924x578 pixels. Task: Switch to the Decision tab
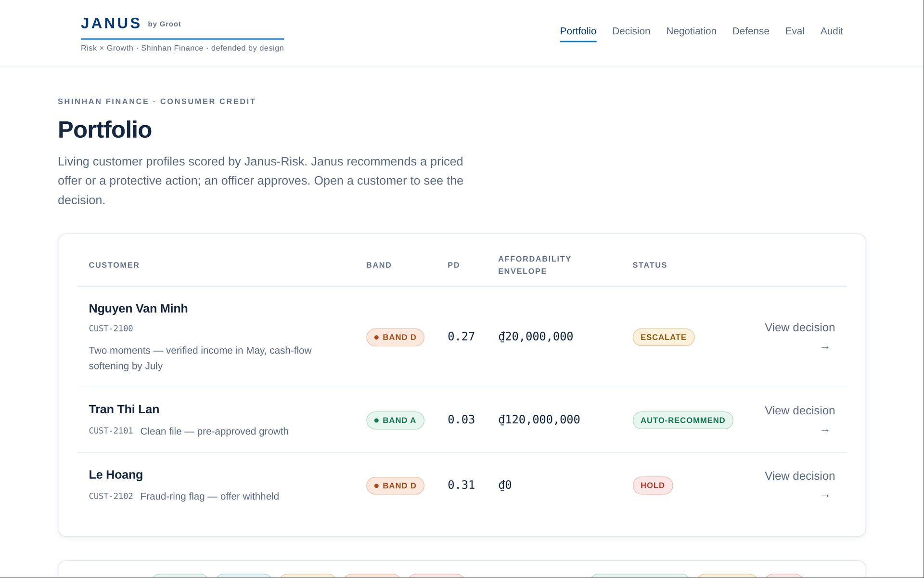point(631,31)
